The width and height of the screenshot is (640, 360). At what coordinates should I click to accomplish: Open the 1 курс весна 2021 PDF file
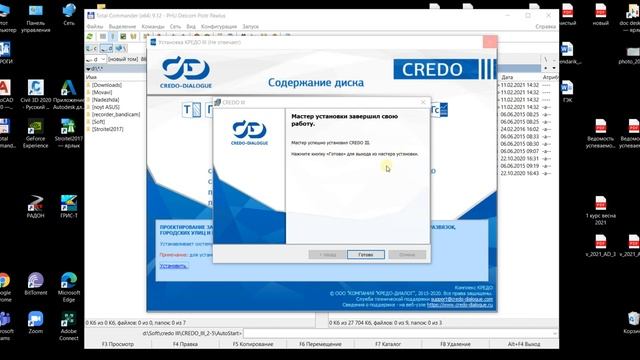pyautogui.click(x=600, y=211)
